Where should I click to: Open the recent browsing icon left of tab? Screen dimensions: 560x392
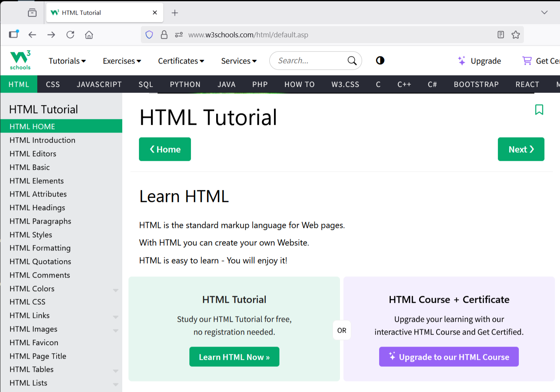32,13
